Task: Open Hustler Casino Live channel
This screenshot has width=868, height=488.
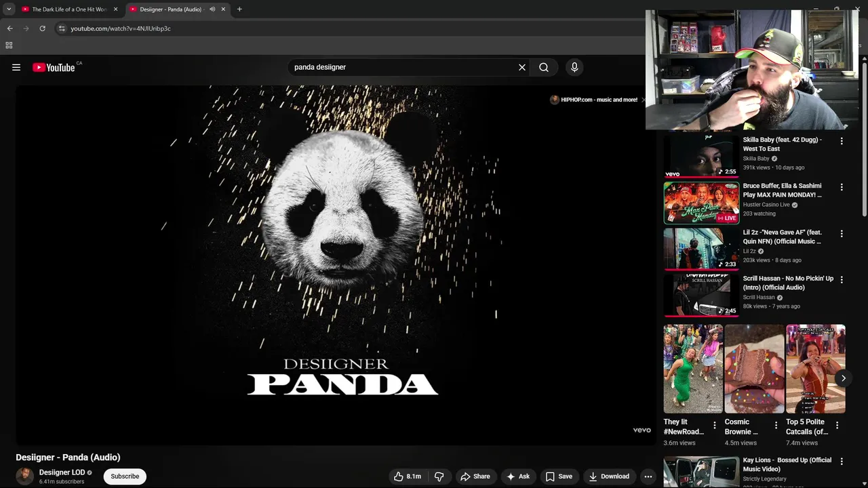Action: tap(766, 205)
